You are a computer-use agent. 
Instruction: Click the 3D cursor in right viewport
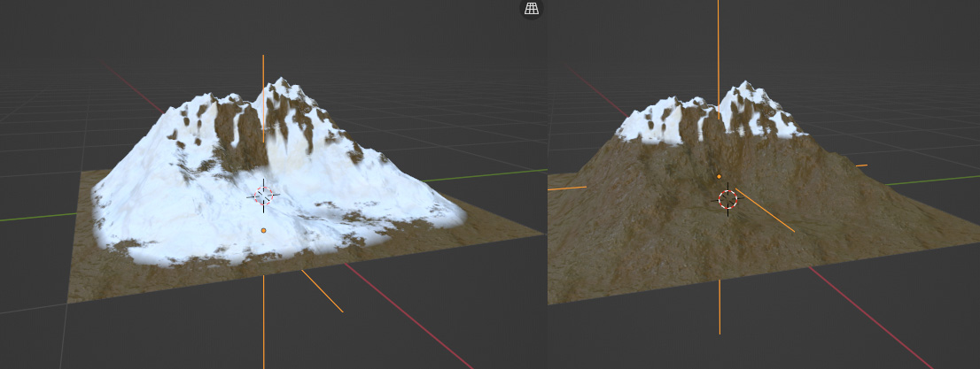(x=727, y=200)
